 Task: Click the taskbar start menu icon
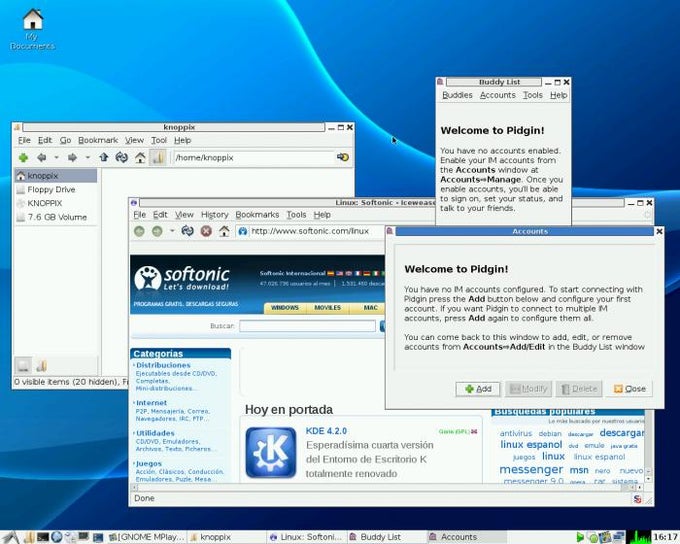click(x=10, y=537)
